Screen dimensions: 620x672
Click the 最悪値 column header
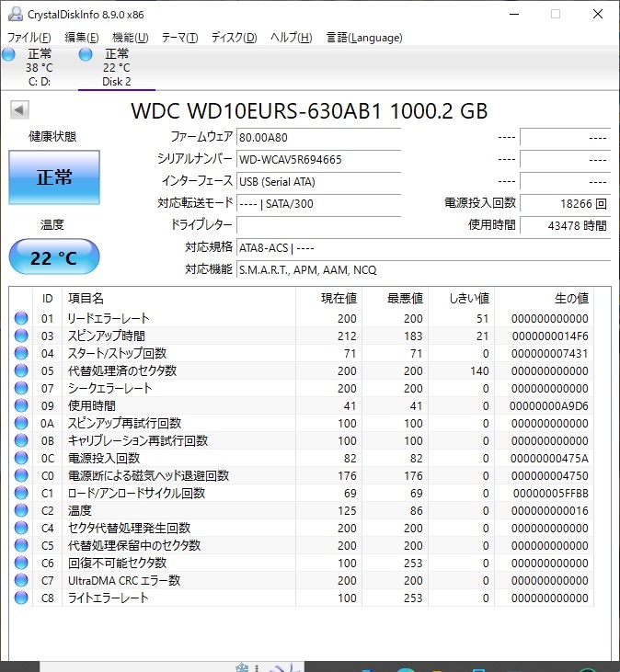click(395, 298)
